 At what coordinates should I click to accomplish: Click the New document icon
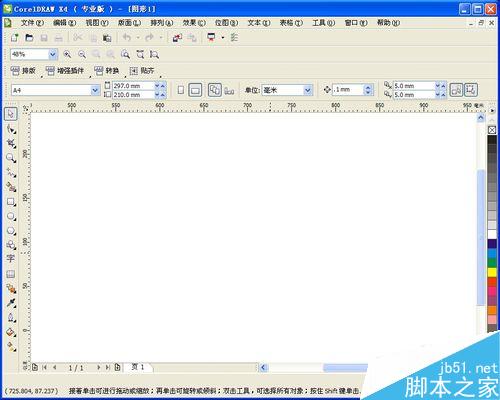14,38
